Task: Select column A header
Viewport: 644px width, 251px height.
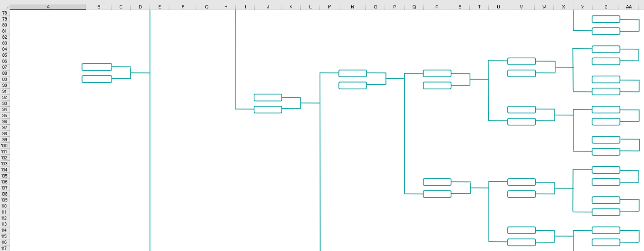Action: pos(47,7)
